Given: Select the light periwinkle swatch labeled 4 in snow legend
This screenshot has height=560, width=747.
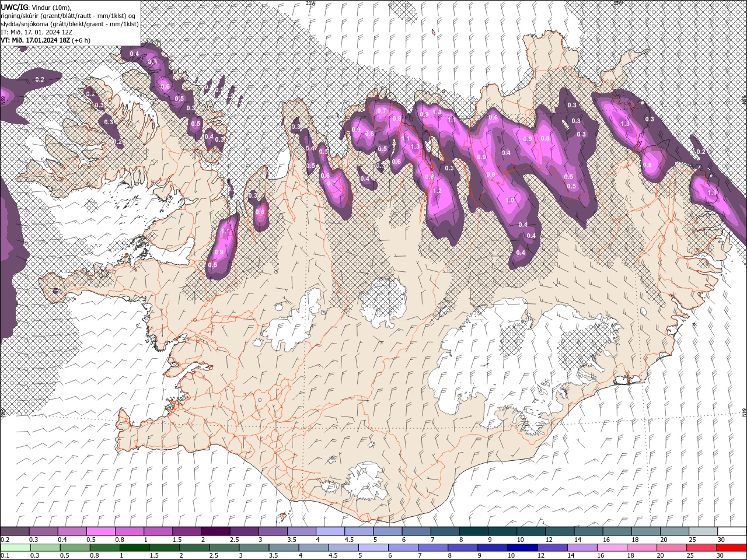Looking at the screenshot, I should pos(330,531).
